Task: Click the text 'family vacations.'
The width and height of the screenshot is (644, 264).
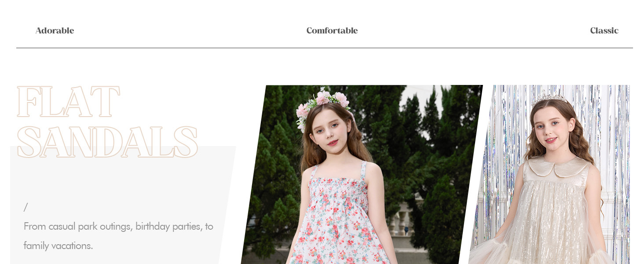Action: (x=58, y=246)
